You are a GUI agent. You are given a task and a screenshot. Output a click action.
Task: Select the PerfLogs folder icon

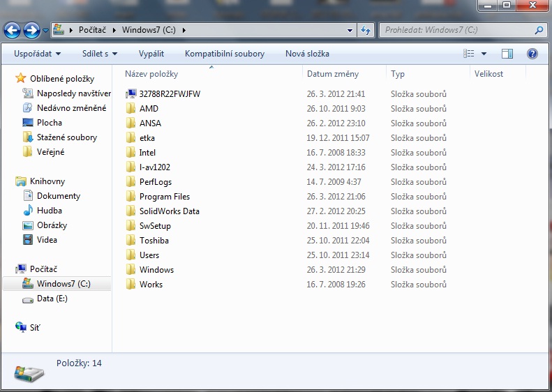(x=130, y=181)
